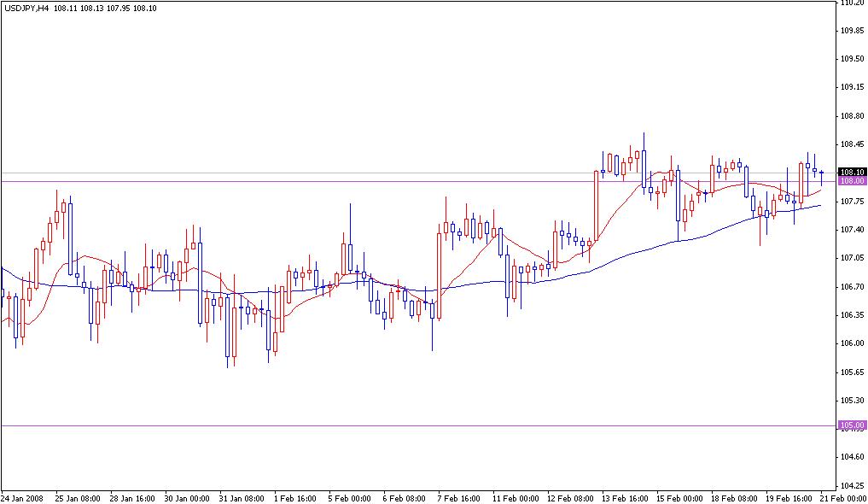
Task: Click the purple 105.00 level price tag
Action: [x=852, y=425]
